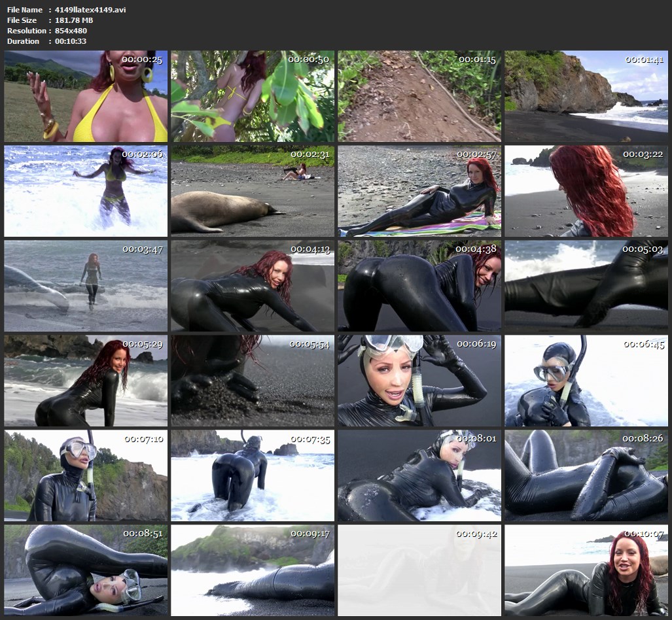
Task: Click the file size value 181.78 MB
Action: pyautogui.click(x=74, y=20)
